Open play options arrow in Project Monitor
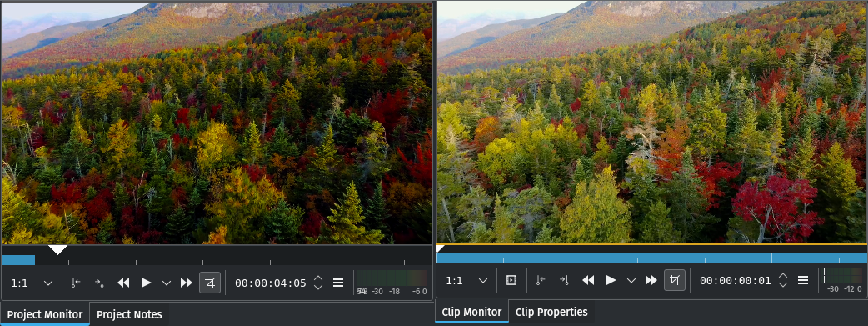The image size is (868, 326). pyautogui.click(x=166, y=283)
